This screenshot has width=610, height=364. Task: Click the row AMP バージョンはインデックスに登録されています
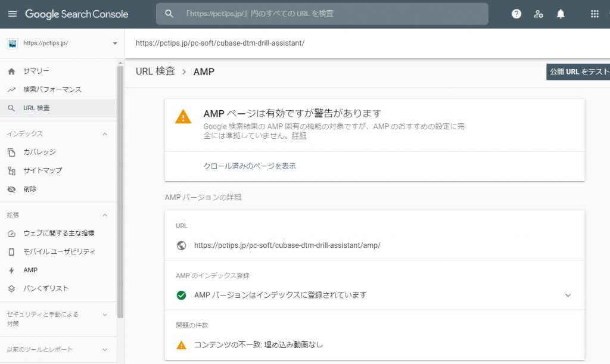(x=375, y=295)
